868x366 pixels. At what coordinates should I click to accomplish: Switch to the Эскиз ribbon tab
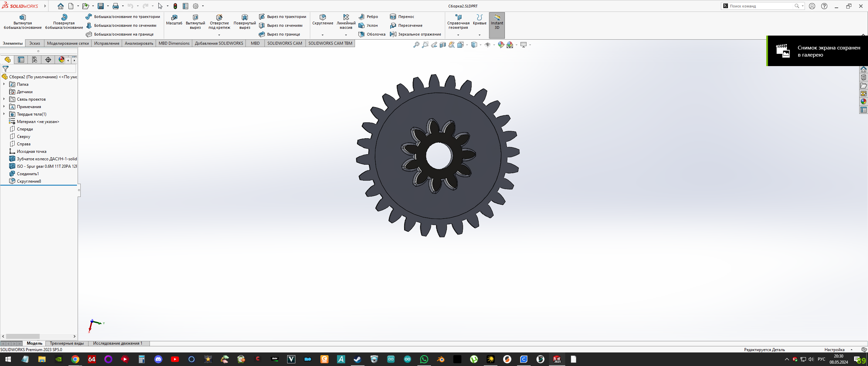pyautogui.click(x=35, y=43)
